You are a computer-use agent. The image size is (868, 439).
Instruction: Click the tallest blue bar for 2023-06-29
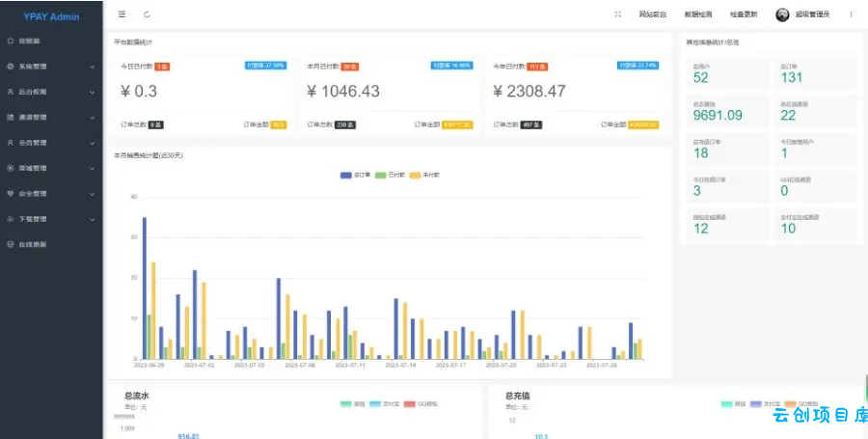(x=145, y=288)
